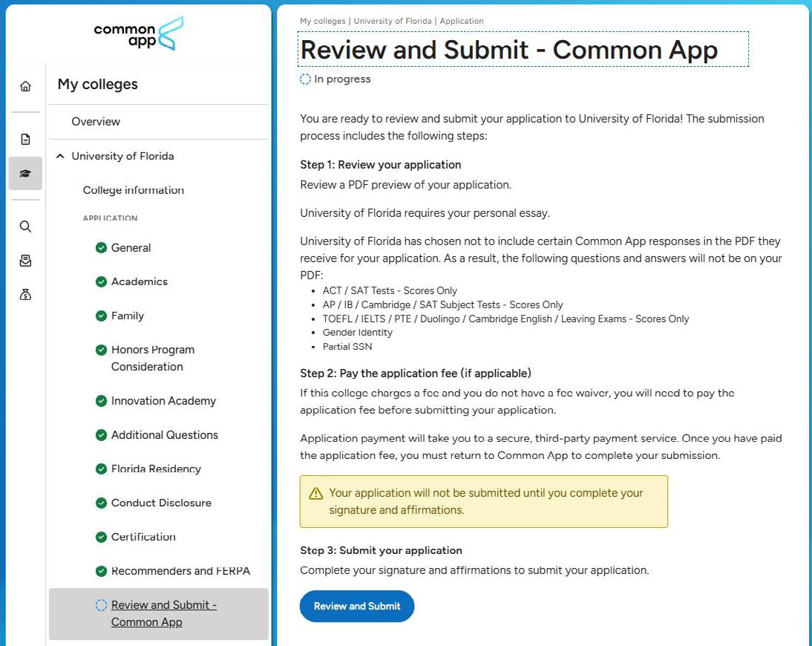Click the checkmark beside Florida Residency
812x646 pixels.
[x=102, y=469]
